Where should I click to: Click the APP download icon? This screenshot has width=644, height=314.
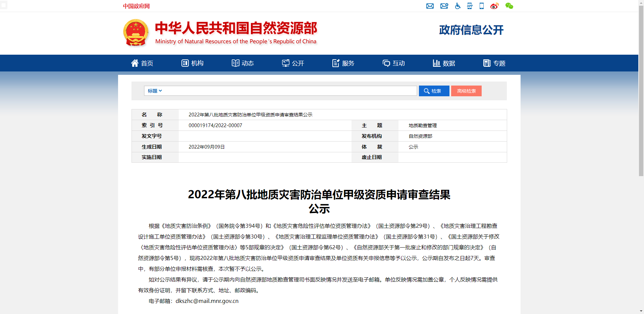coord(469,6)
